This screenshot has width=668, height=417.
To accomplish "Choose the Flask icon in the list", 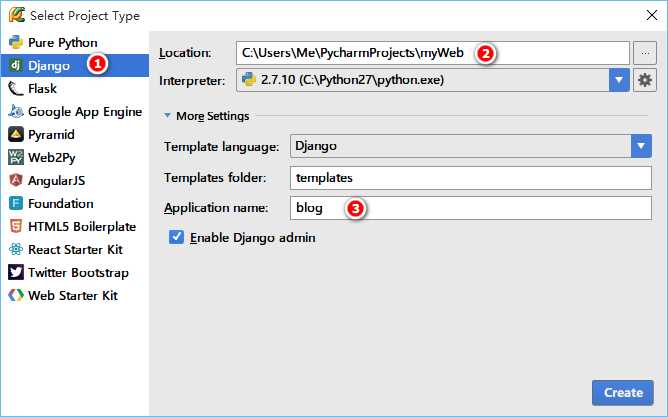I will click(x=16, y=88).
